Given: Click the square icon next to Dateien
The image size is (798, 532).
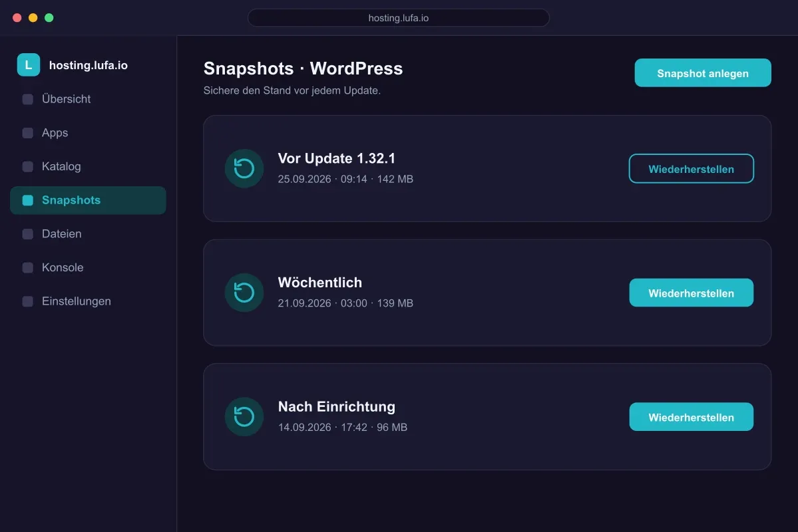Looking at the screenshot, I should pos(28,234).
